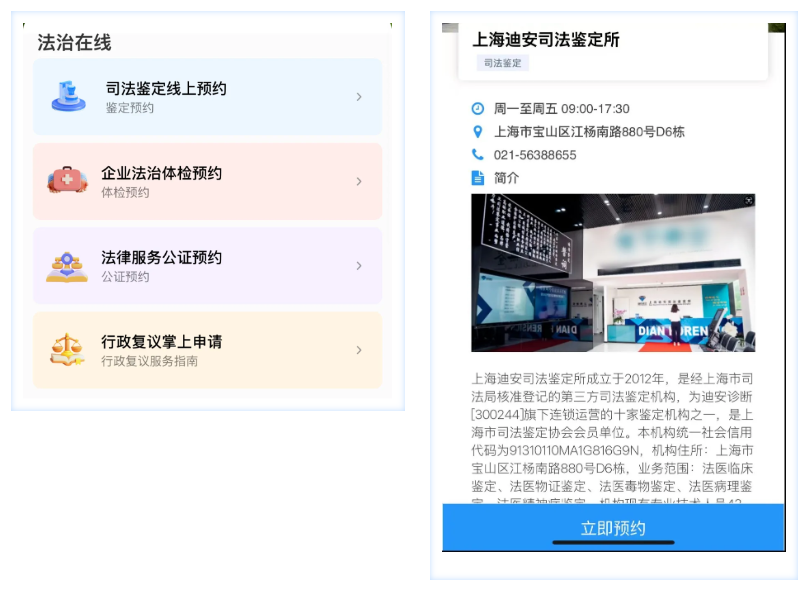Screen dimensions: 805x600
Task: Open the reception lobby photo
Action: tap(613, 273)
